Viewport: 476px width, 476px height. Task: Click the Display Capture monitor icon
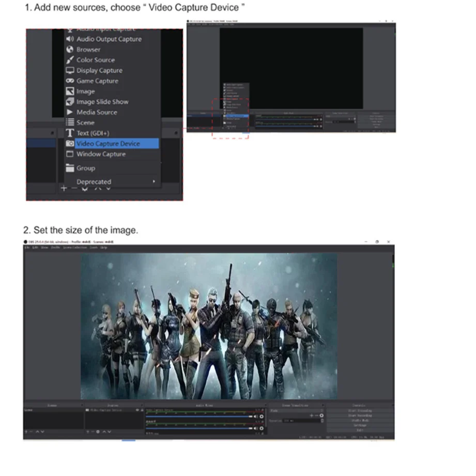[70, 70]
